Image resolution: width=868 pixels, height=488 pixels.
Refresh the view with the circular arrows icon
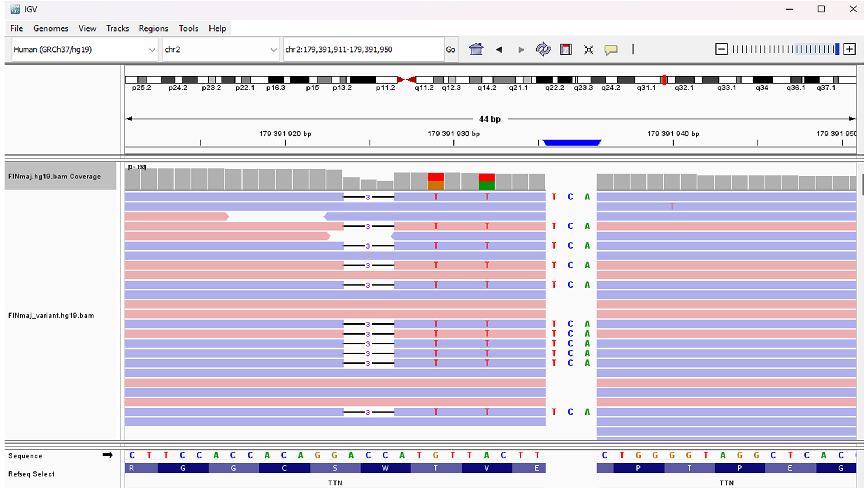[x=543, y=49]
